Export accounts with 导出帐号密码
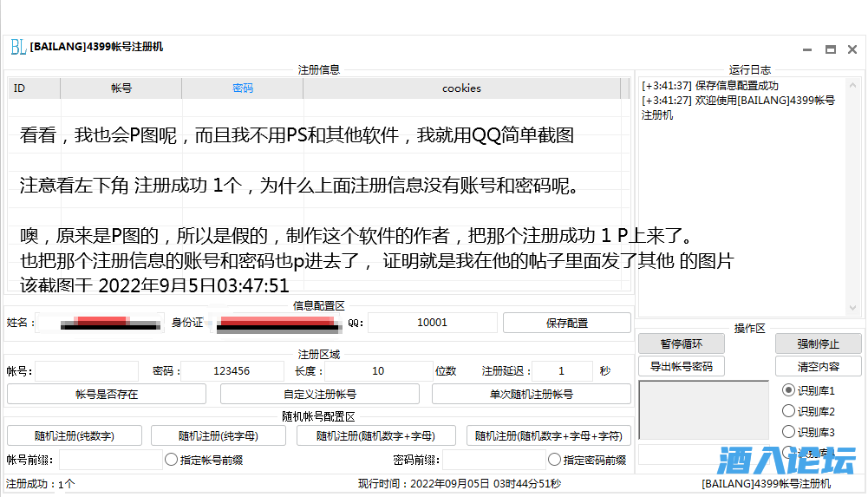The height and width of the screenshot is (497, 868). pos(681,367)
